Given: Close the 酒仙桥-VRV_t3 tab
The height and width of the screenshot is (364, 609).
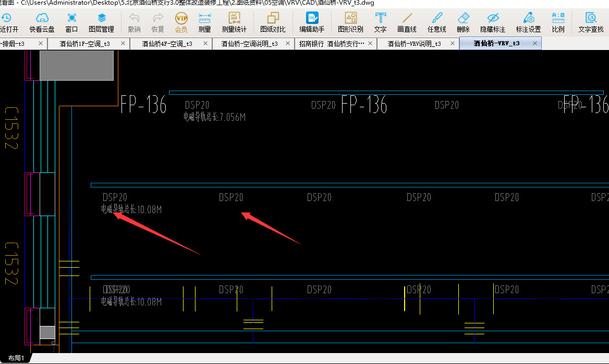Looking at the screenshot, I should [535, 43].
